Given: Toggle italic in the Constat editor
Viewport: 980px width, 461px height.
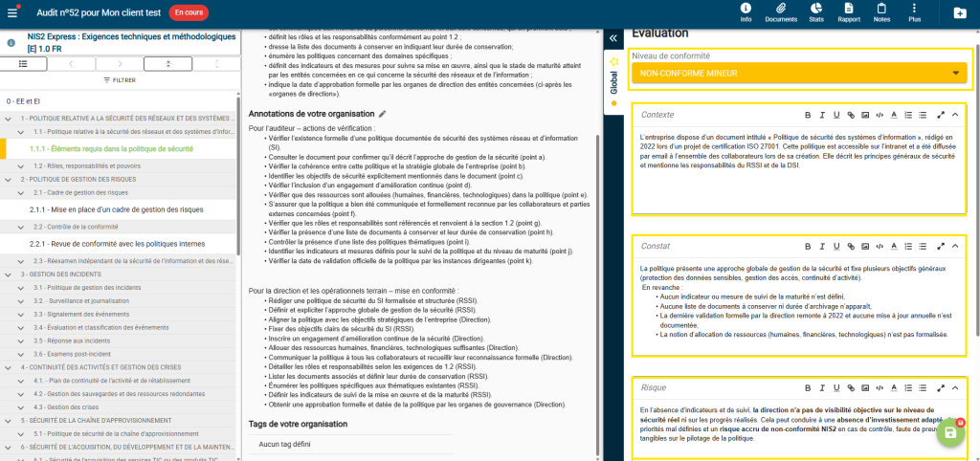Looking at the screenshot, I should [x=823, y=246].
